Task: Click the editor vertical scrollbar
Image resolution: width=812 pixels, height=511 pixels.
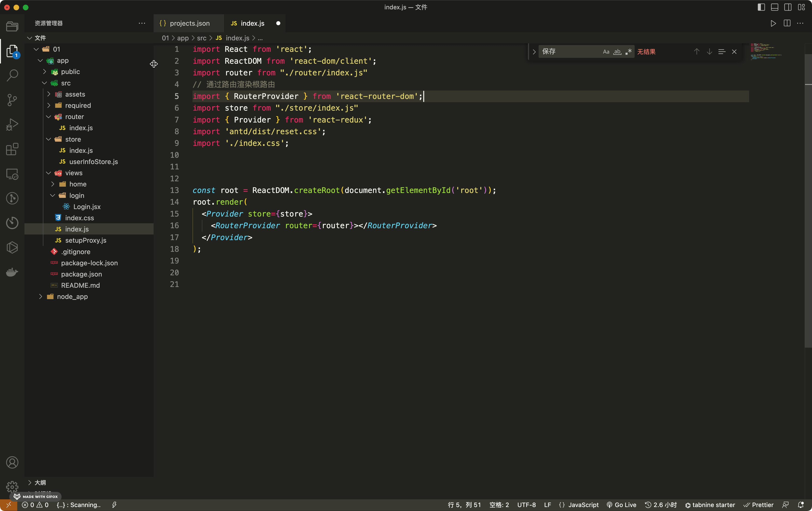Action: coord(808,203)
